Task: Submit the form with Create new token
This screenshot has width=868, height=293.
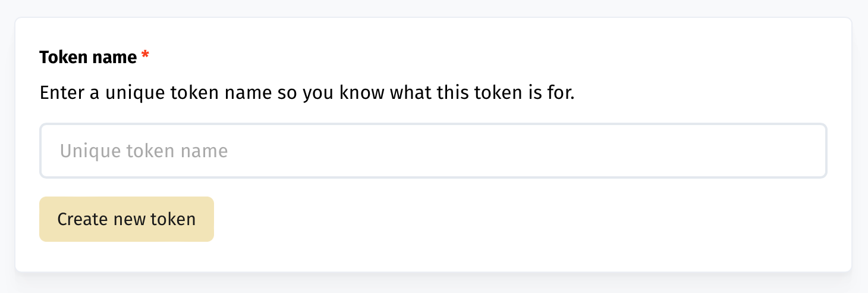Action: (127, 219)
